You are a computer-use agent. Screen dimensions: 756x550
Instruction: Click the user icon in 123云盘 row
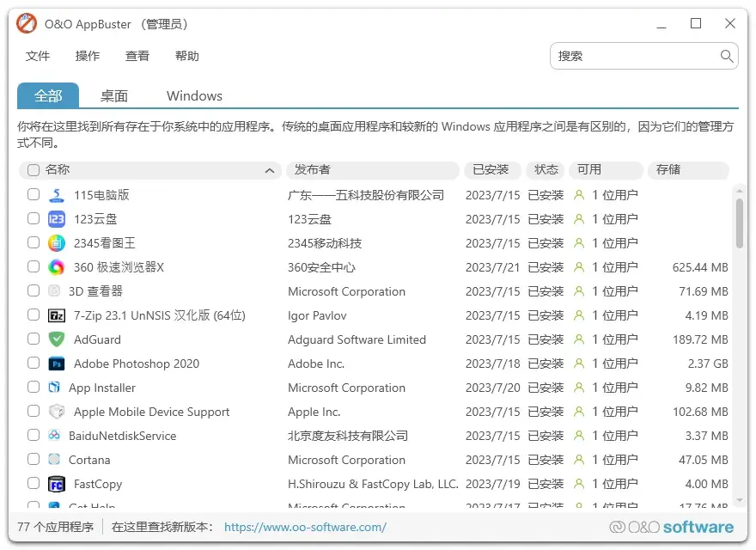[x=578, y=219]
